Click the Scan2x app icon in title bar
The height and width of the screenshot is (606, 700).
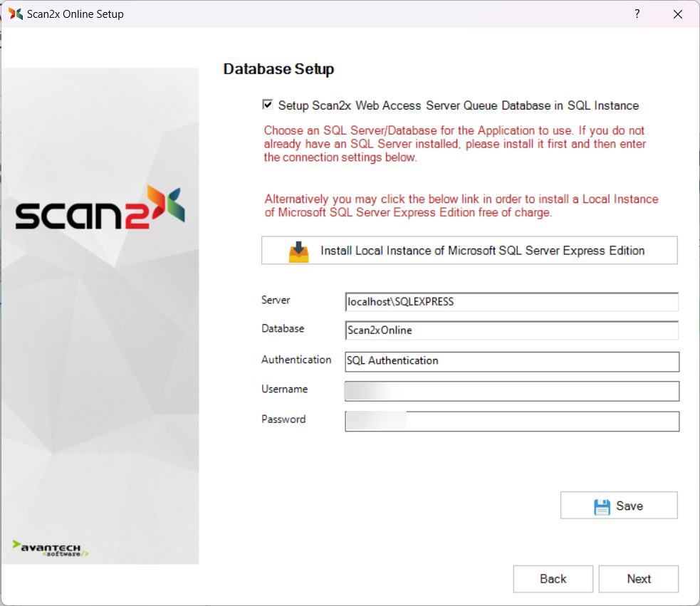[16, 14]
